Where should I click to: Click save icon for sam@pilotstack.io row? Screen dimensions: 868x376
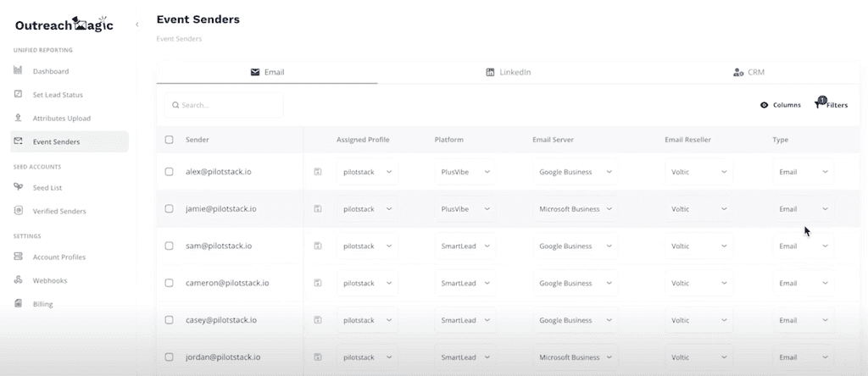(318, 246)
